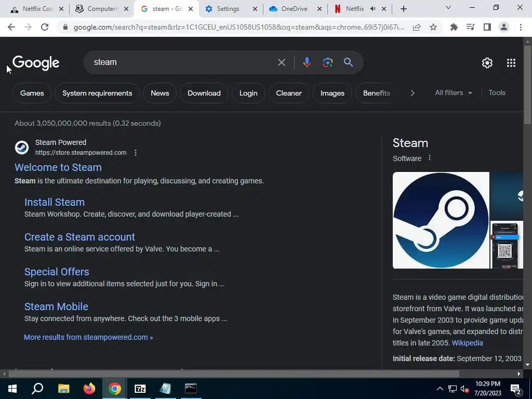Open Create a Steam account link
The width and height of the screenshot is (532, 399).
[79, 237]
